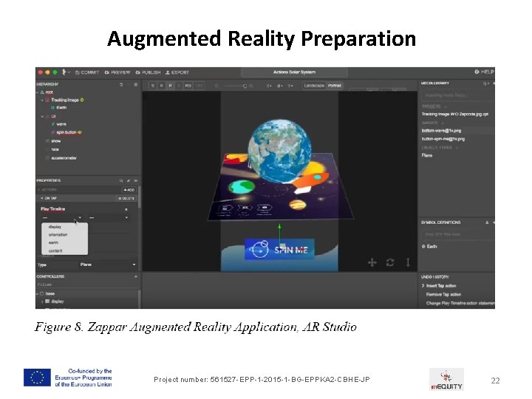The height and width of the screenshot is (399, 532).
Task: Open the Hierarchy panel menu icon
Action: pos(136,84)
